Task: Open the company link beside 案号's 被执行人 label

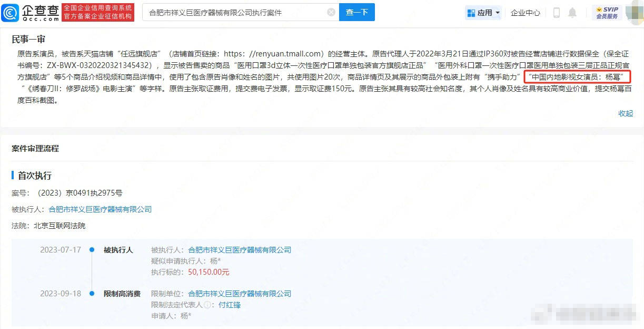Action: (100, 209)
